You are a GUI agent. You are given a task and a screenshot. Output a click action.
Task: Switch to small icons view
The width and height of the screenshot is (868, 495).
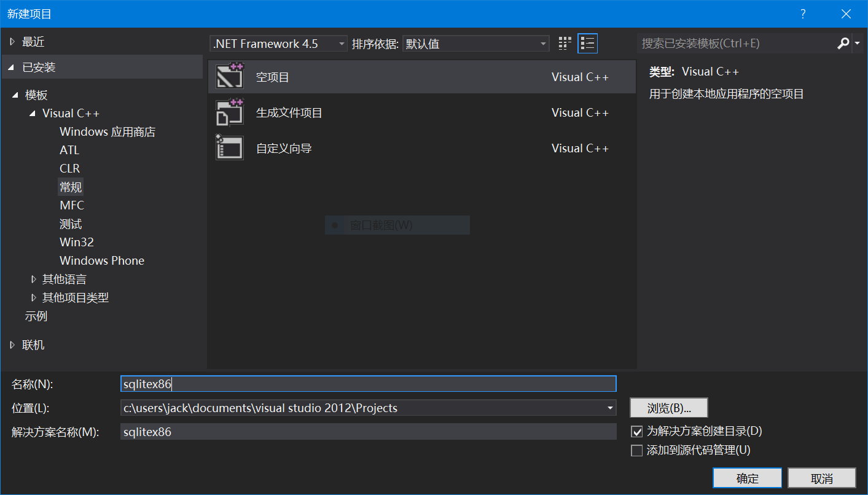[x=565, y=44]
